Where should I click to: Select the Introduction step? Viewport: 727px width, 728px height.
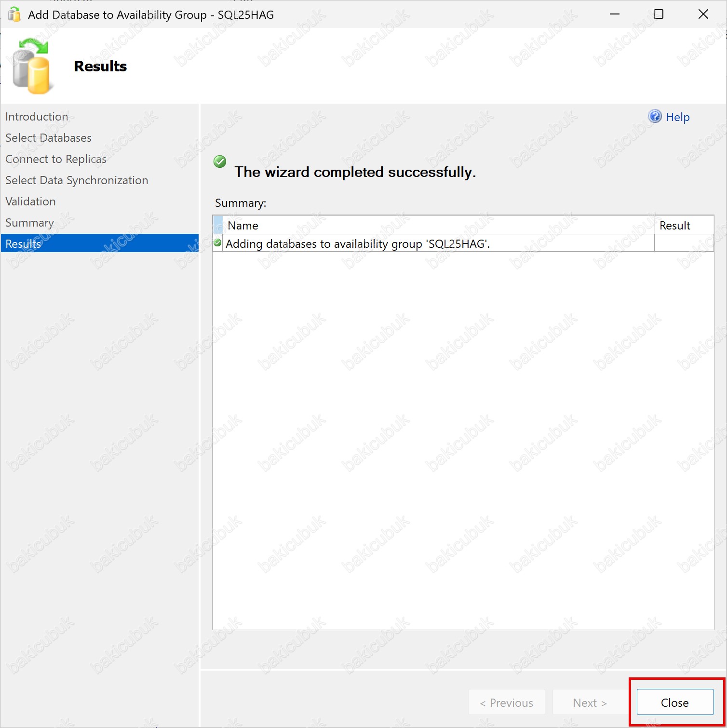point(37,117)
